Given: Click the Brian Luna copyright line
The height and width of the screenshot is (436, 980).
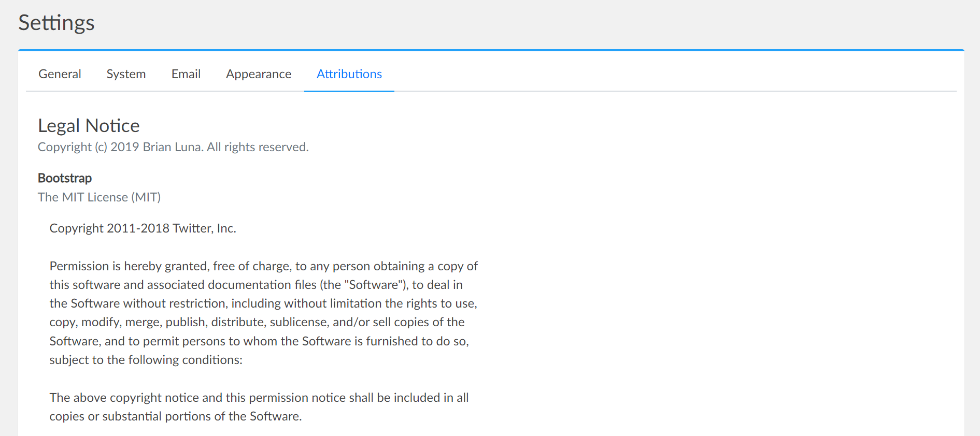Looking at the screenshot, I should [x=173, y=147].
